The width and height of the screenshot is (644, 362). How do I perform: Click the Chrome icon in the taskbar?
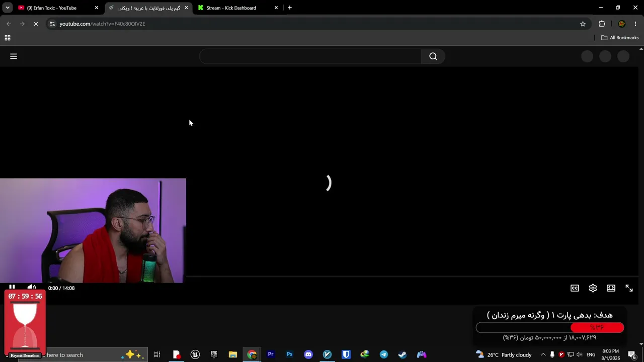(252, 354)
